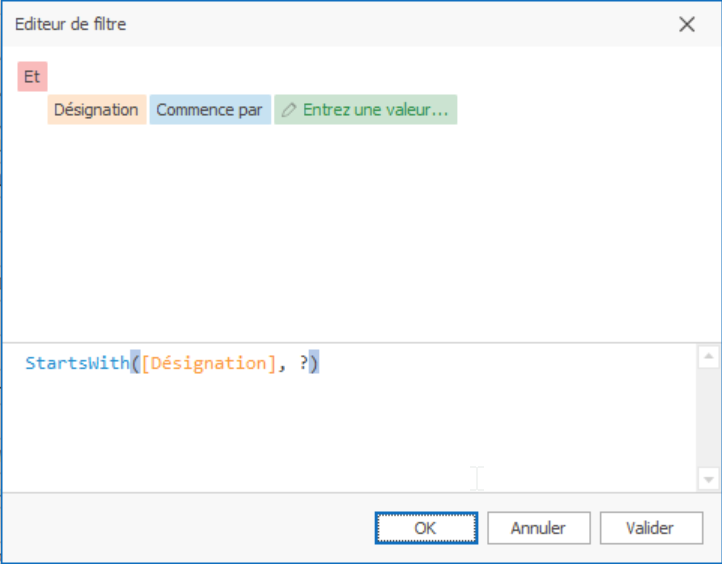This screenshot has height=564, width=722.
Task: Click the highlighted closing parenthesis in the expression
Action: pos(314,363)
